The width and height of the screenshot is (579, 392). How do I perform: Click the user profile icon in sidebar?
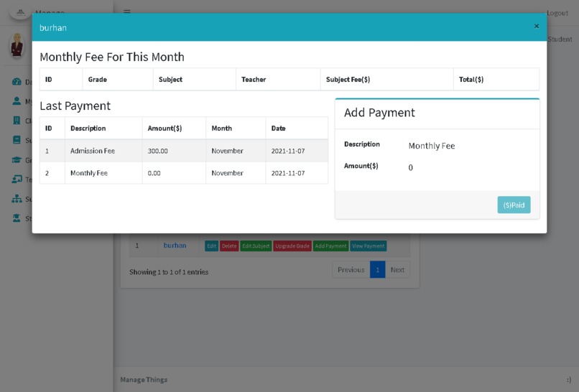click(17, 101)
